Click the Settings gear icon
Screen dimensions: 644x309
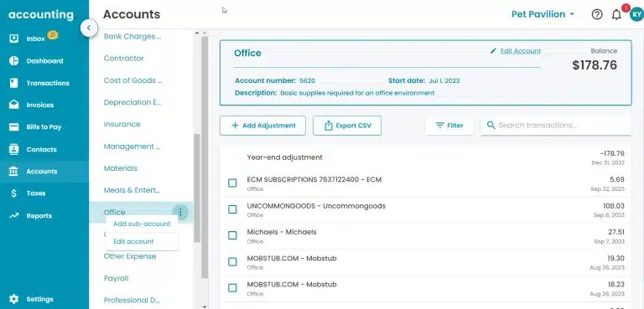tap(13, 299)
